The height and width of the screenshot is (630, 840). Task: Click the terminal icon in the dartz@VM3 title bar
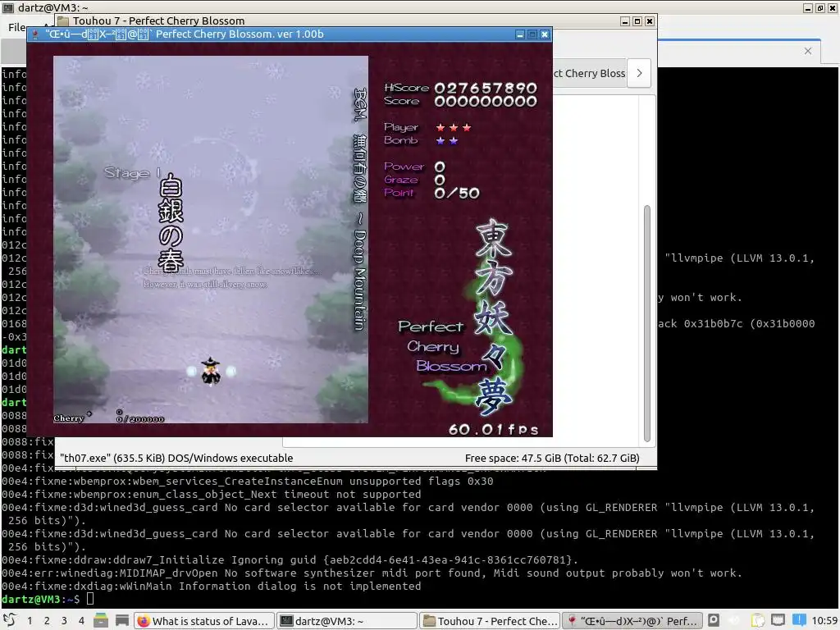click(x=7, y=7)
